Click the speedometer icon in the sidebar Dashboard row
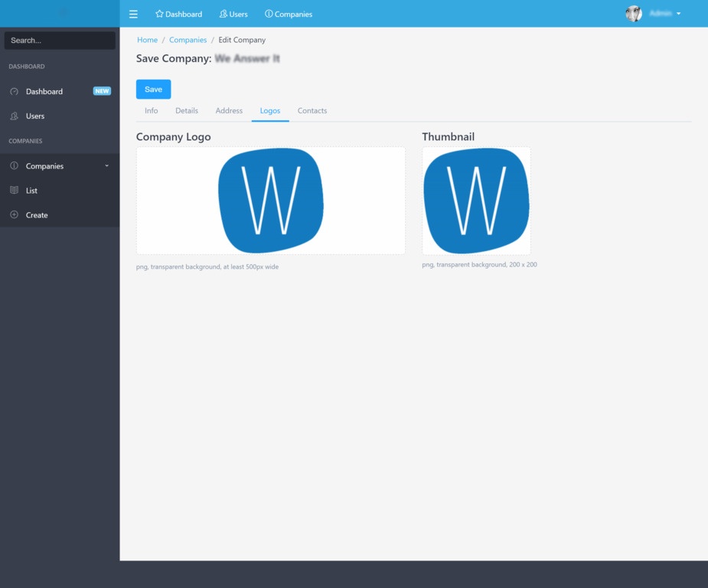This screenshot has height=588, width=708. (x=15, y=91)
